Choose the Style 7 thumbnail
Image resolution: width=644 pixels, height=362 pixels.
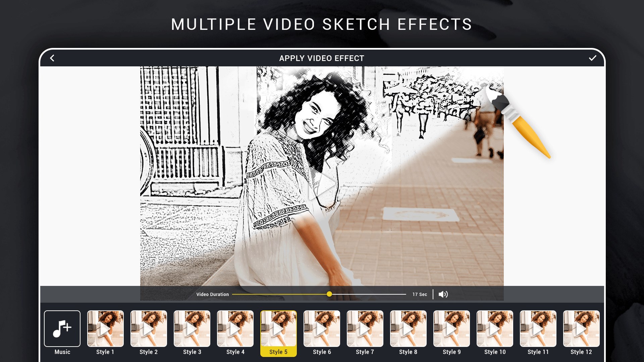point(365,328)
